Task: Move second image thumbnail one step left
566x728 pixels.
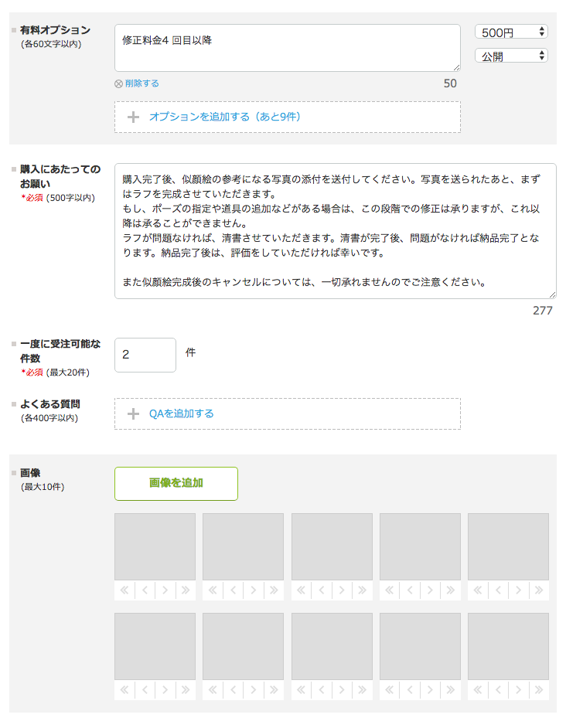Action: [234, 590]
